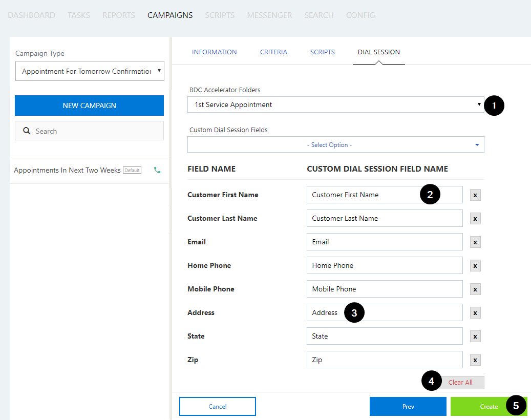Expand the Custom Dial Session Fields selector

(335, 144)
